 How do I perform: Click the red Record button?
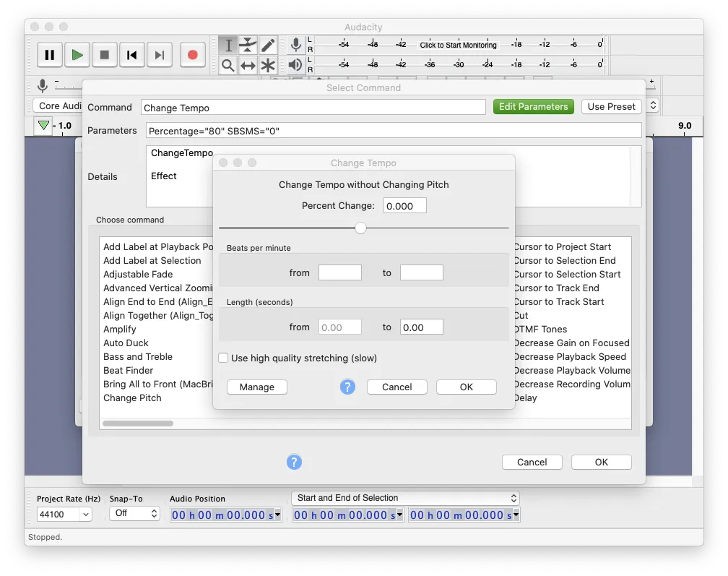(192, 55)
